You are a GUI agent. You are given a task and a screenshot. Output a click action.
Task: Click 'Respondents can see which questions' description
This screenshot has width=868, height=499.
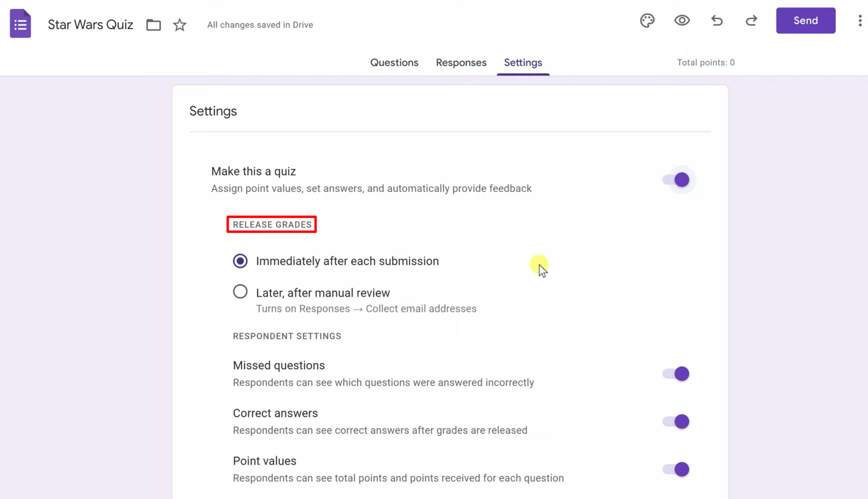point(383,383)
